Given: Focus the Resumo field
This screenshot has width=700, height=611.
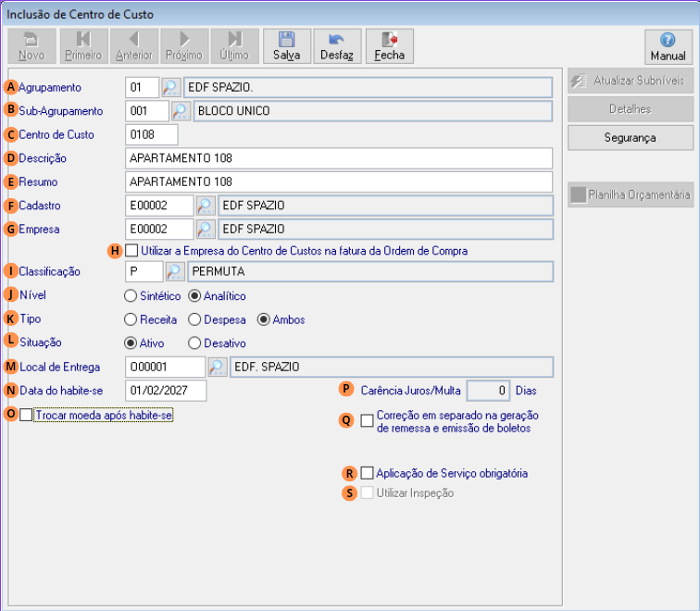Looking at the screenshot, I should [x=339, y=182].
